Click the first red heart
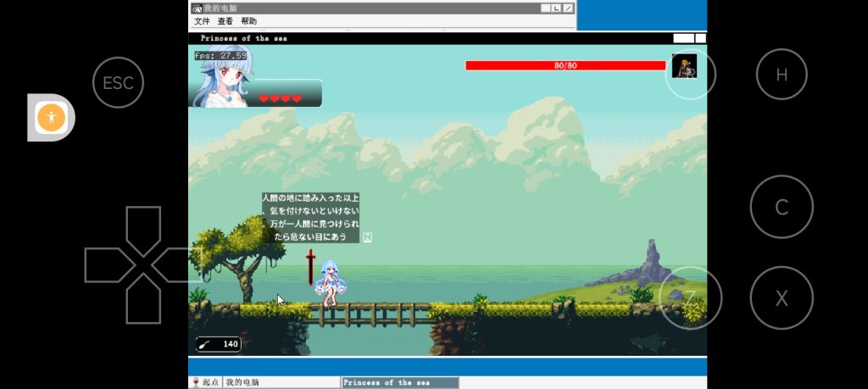The height and width of the screenshot is (389, 868). coord(264,98)
